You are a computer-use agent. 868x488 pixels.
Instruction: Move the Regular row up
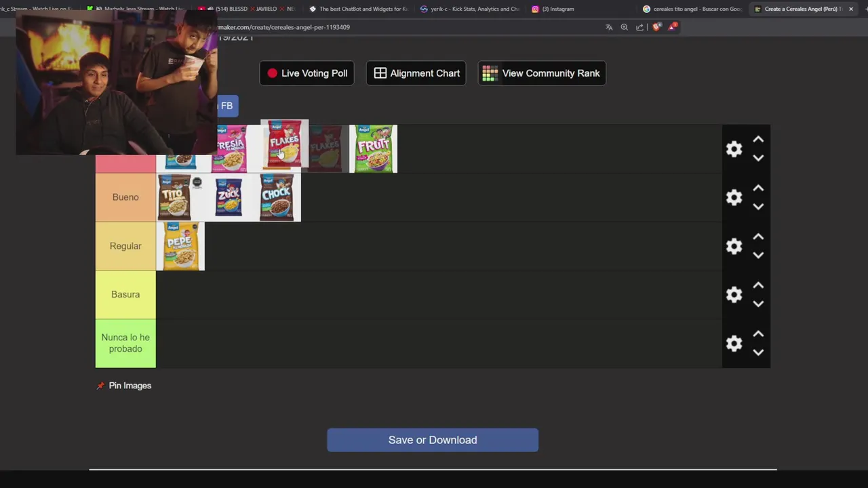(758, 237)
